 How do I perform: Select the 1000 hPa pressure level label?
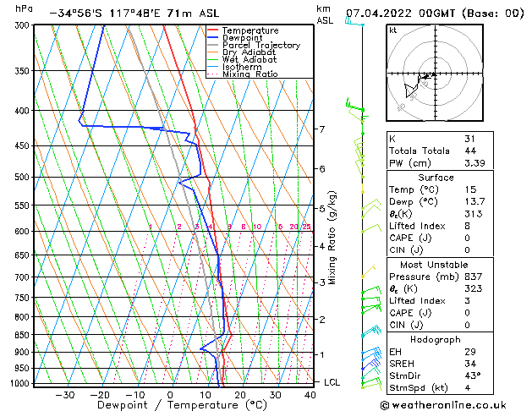[21, 384]
